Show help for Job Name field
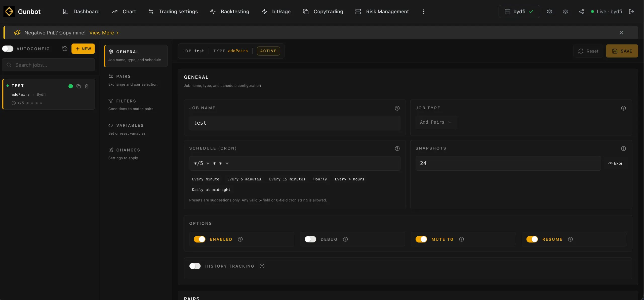The image size is (644, 300). (397, 108)
